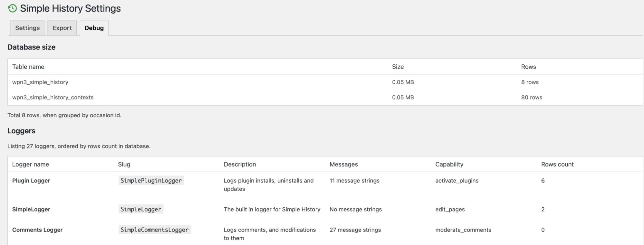Open the Settings tab

pos(27,28)
